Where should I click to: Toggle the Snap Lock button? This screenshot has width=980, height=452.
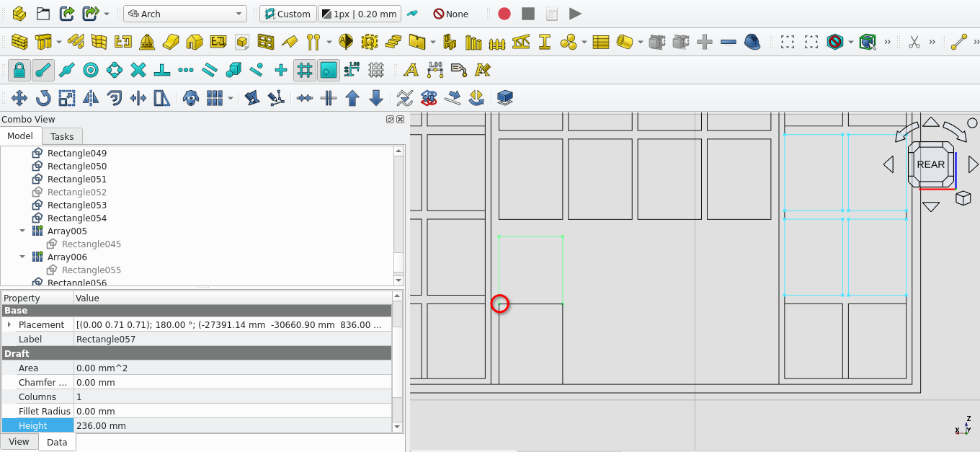[19, 70]
